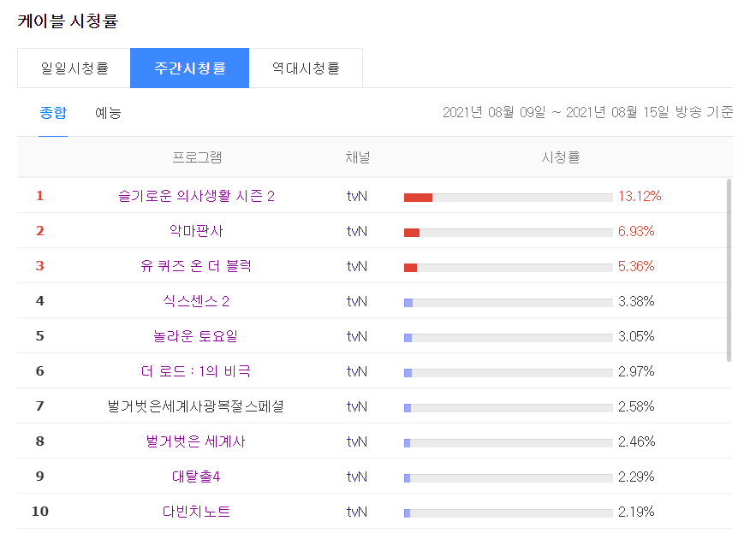
Task: Click the 3.05% rating value
Action: [x=636, y=336]
